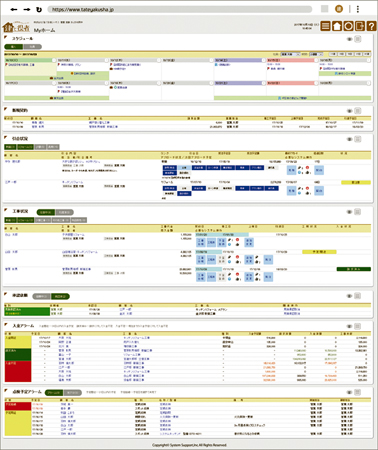Screen dimensions: 378x450
Task: Open customer link 白山 太郎 in 工事状況
Action: 11,235
